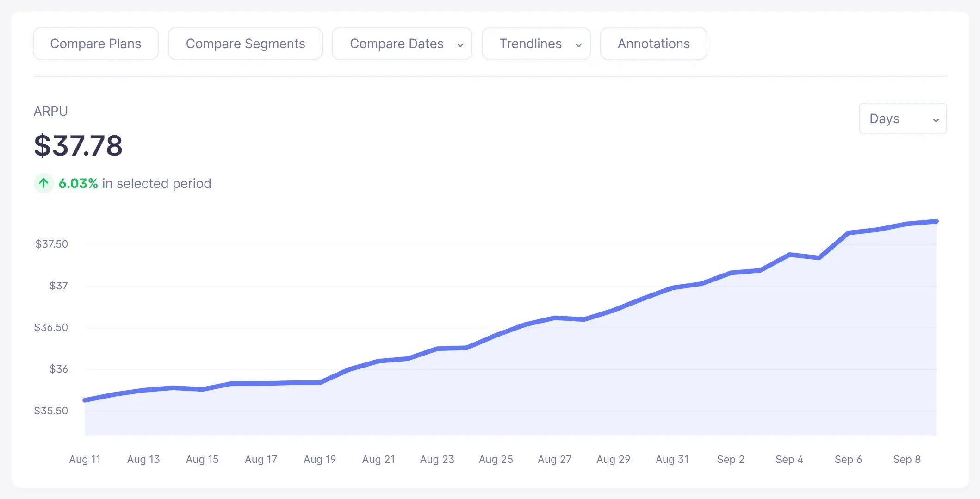The width and height of the screenshot is (980, 499).
Task: Click the Sep 4 date label
Action: coord(790,459)
